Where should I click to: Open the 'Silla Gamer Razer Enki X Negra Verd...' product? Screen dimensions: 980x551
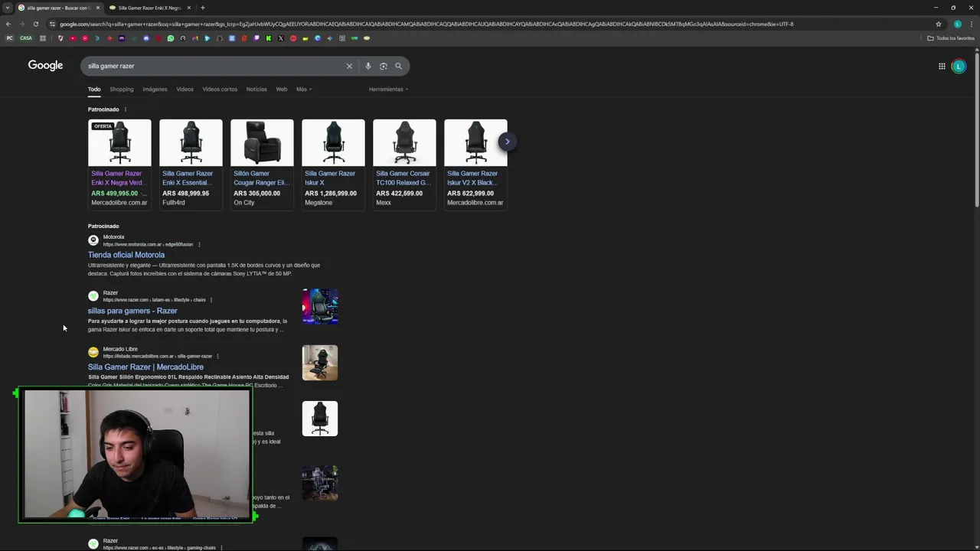pyautogui.click(x=118, y=178)
